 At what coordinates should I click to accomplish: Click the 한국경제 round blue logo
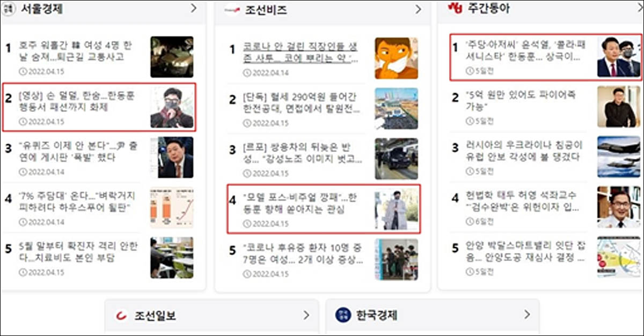[x=343, y=315]
